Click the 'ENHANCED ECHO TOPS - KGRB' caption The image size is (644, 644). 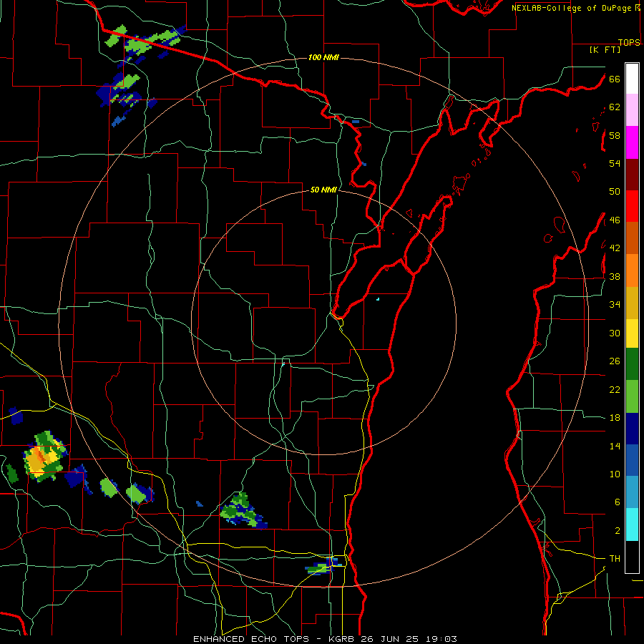[x=275, y=639]
